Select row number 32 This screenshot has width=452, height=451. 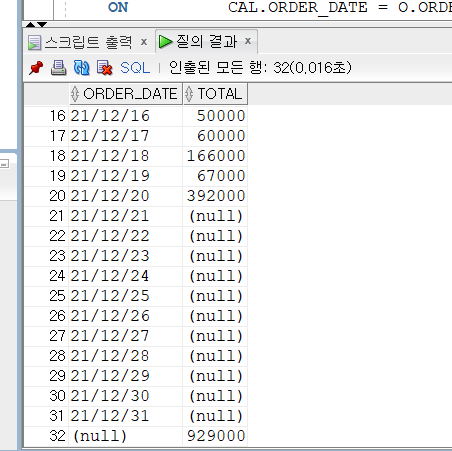tap(46, 436)
